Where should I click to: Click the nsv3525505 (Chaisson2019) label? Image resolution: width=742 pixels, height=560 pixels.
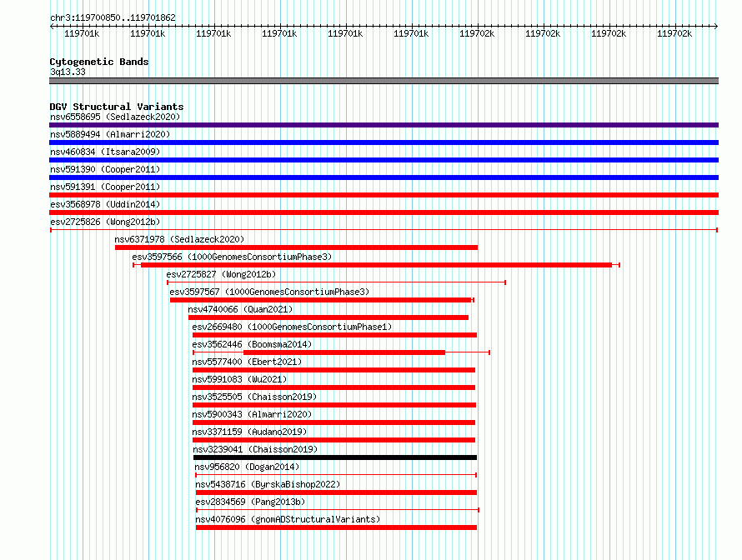click(254, 397)
